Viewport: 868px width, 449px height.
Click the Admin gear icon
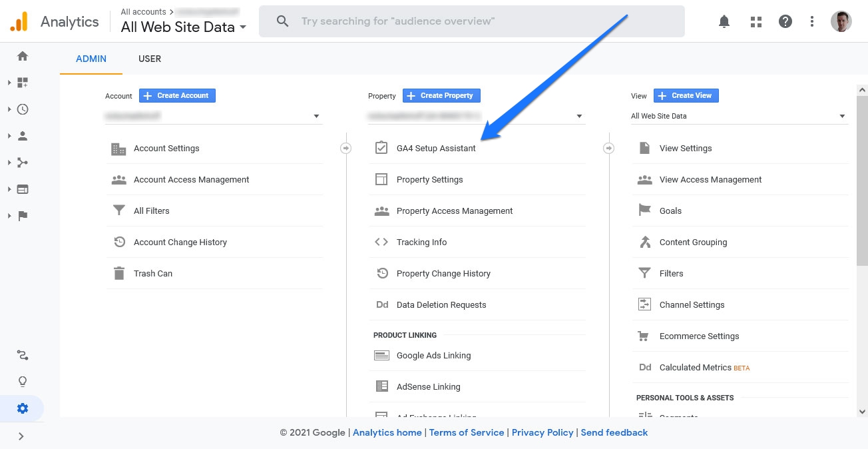(x=23, y=408)
